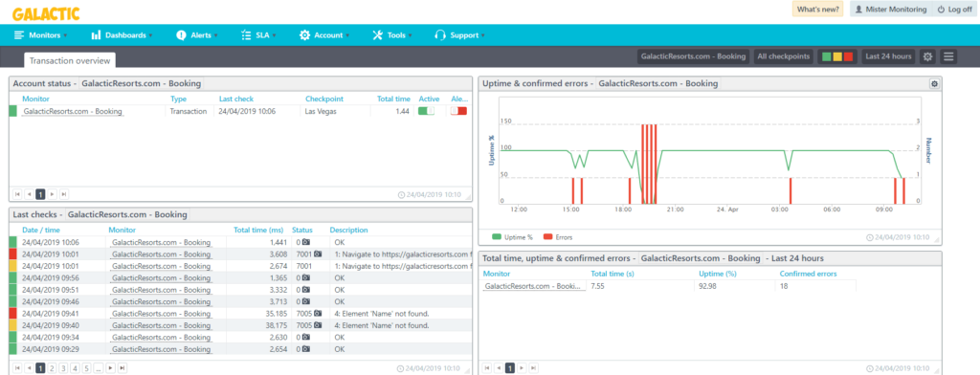
Task: View the camera icon for the 09:29 check
Action: (x=305, y=349)
